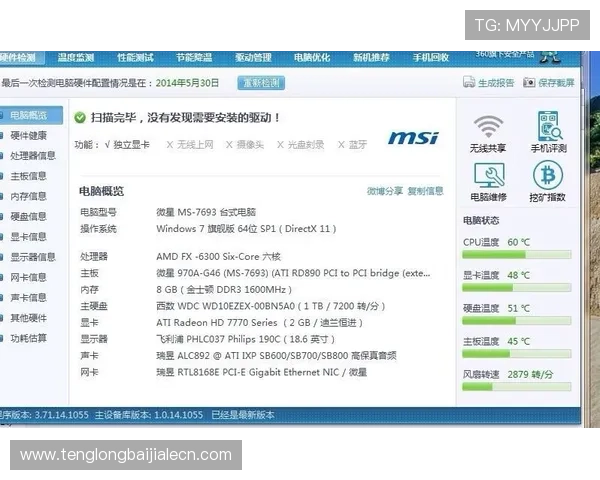The image size is (600, 480).
Task: Click 已经是最新版本 in the status bar
Action: [243, 415]
